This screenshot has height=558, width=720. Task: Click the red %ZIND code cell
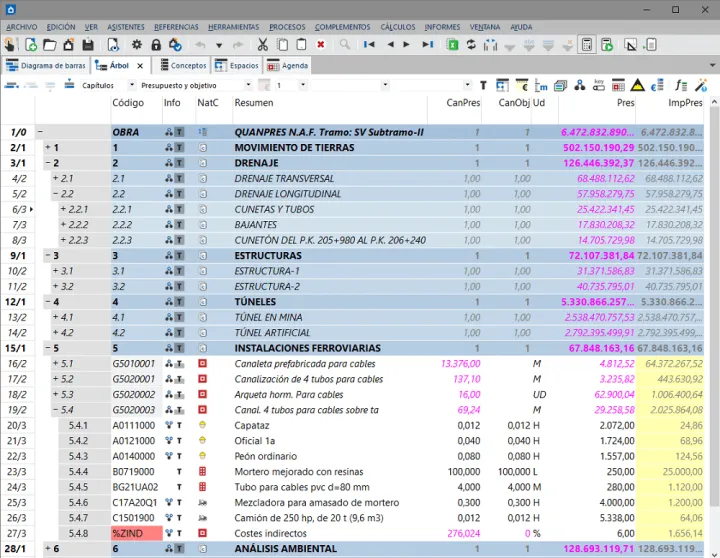(x=135, y=533)
